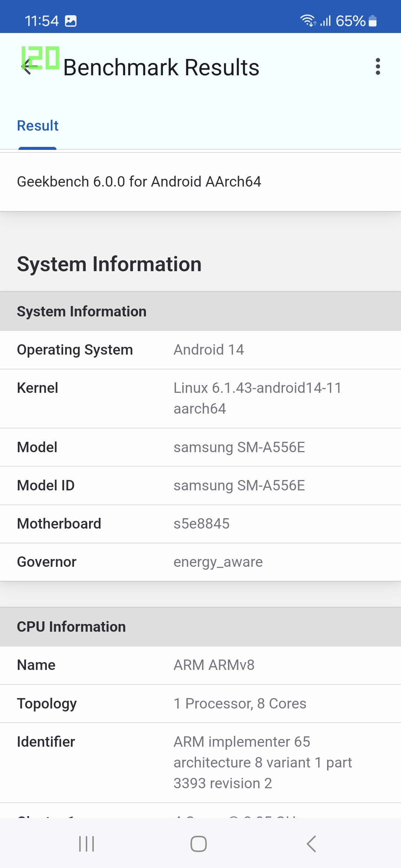
Task: Tap the Benchmark Results title
Action: [x=161, y=68]
